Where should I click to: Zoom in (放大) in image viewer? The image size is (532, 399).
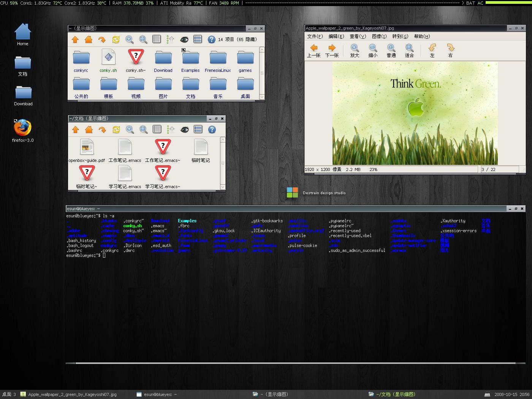355,51
